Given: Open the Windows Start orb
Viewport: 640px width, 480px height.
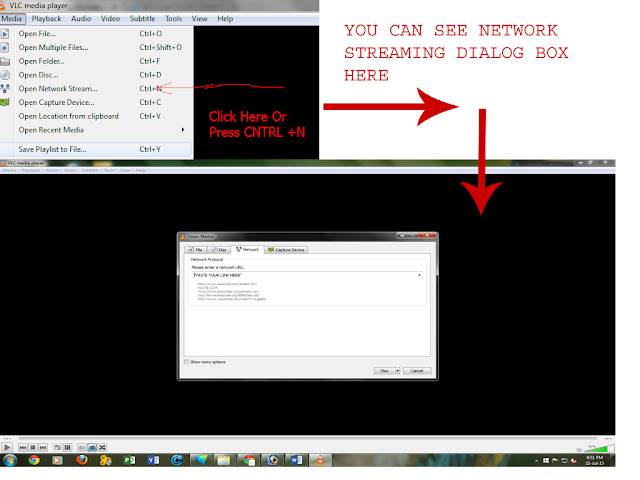Looking at the screenshot, I should tap(10, 460).
